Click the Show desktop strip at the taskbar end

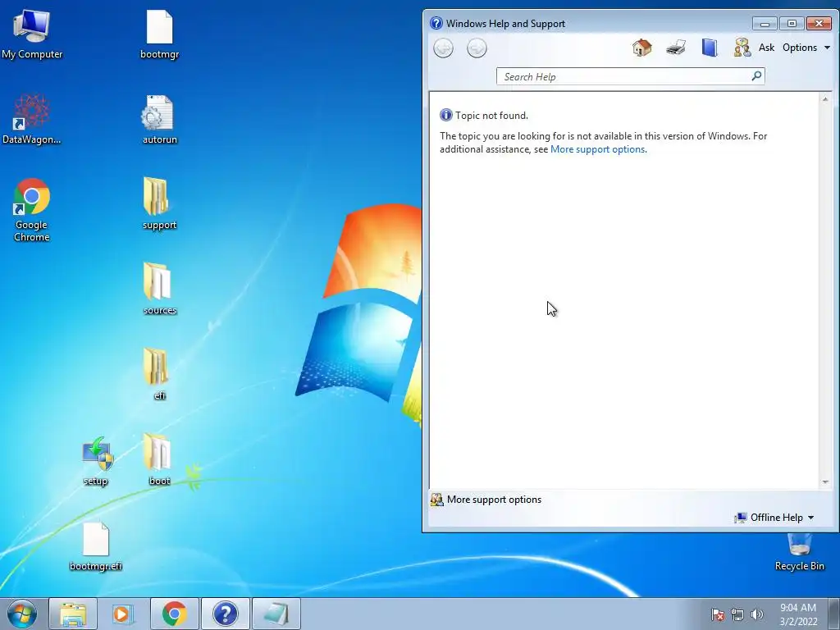point(834,614)
